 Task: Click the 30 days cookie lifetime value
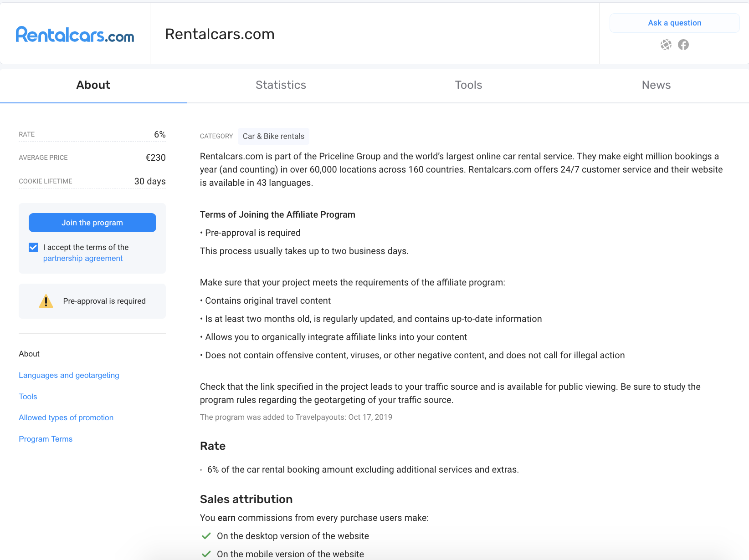(150, 181)
